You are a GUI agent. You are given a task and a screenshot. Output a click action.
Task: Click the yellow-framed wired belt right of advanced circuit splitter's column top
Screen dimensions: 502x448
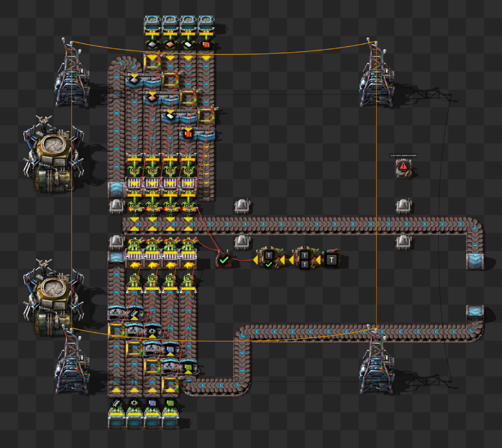tap(206, 115)
